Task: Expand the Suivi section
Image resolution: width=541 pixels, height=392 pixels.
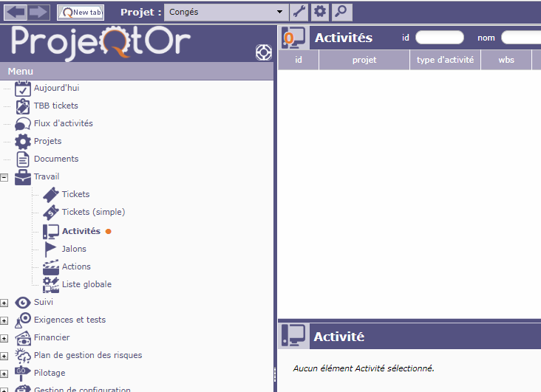Action: coord(4,303)
